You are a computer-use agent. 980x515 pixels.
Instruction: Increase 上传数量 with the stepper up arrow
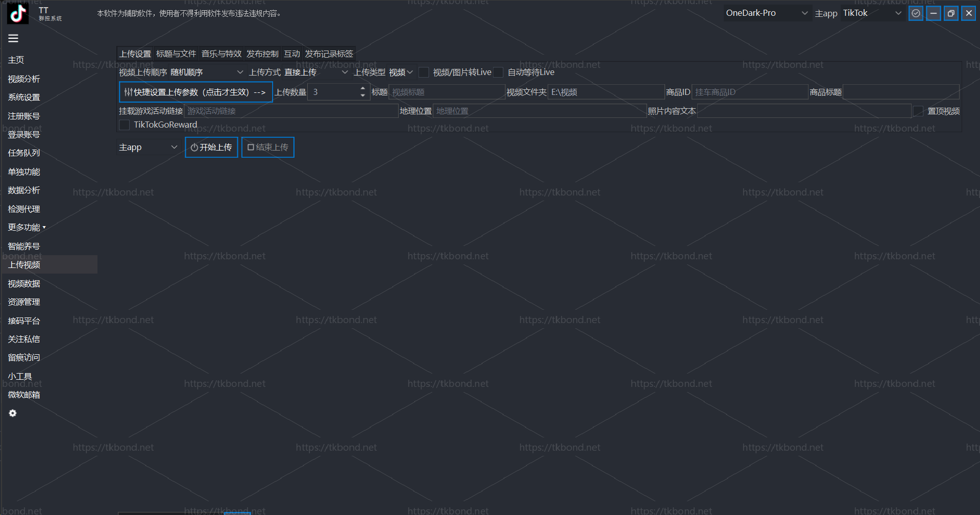click(x=363, y=89)
